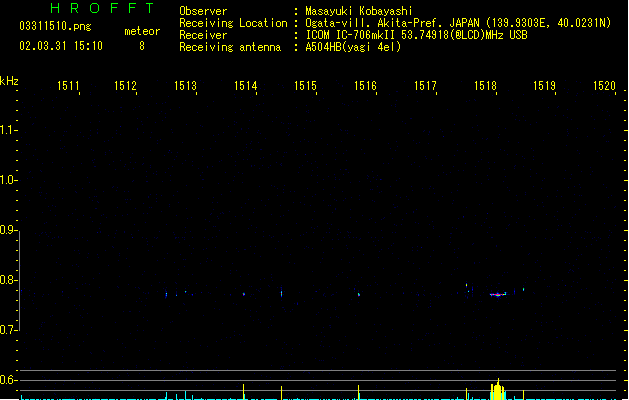Screen dimensions: 629x400
Task: Click the bright meteor echo at 1518
Action: tap(498, 294)
